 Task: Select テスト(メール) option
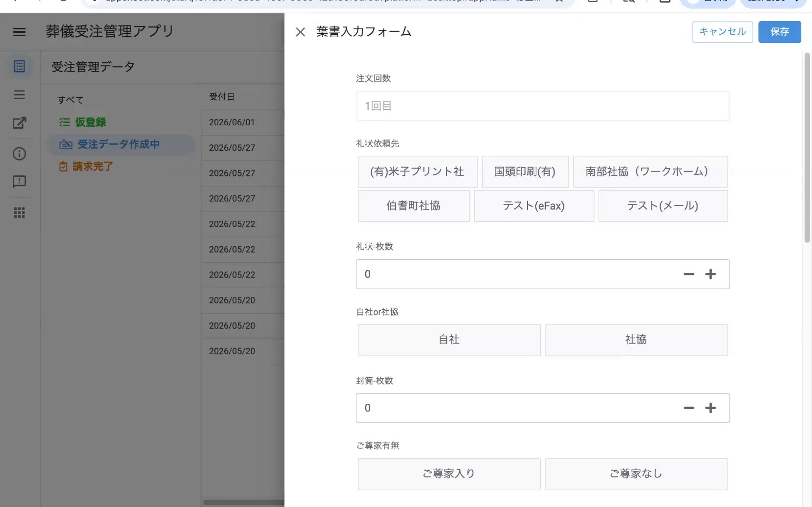[662, 206]
